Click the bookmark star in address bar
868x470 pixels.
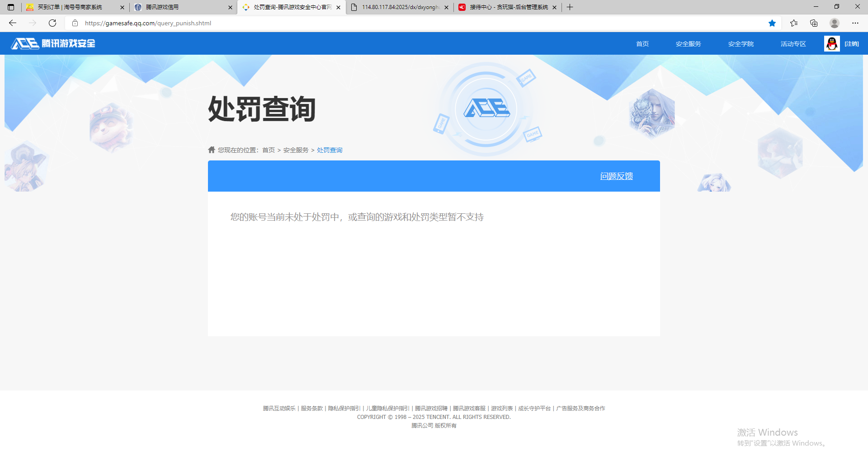click(772, 23)
